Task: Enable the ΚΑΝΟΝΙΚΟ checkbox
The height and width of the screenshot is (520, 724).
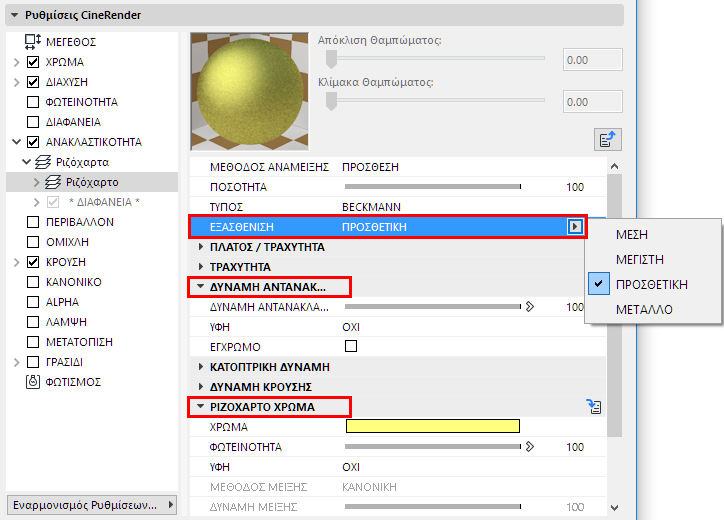Action: 33,282
